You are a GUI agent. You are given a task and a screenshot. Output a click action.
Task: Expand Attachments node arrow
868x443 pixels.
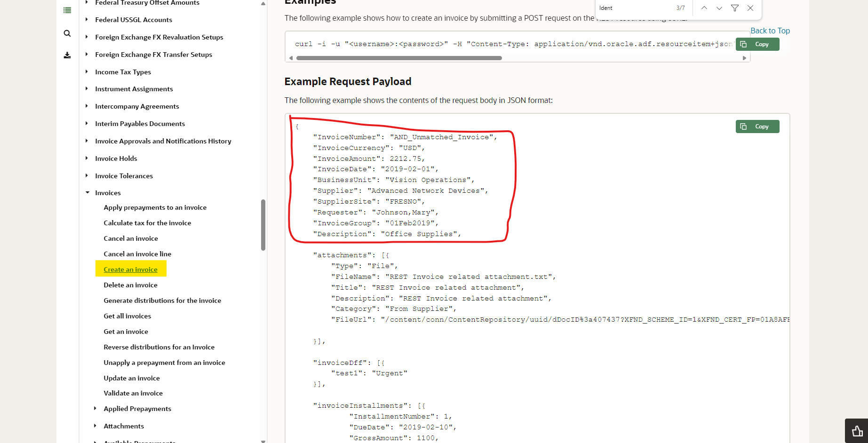coord(95,426)
